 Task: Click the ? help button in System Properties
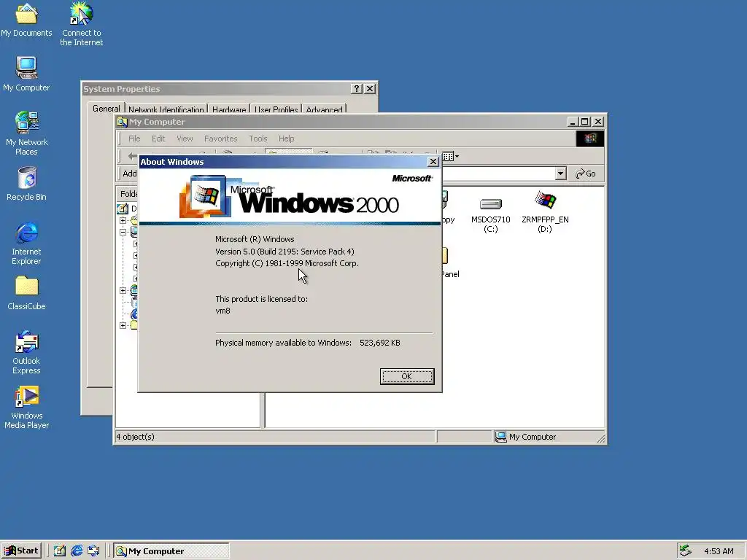click(x=356, y=88)
